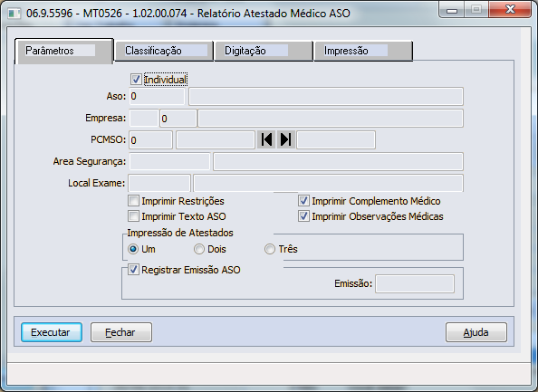
Task: Uncheck the Individual checkbox
Action: (136, 80)
